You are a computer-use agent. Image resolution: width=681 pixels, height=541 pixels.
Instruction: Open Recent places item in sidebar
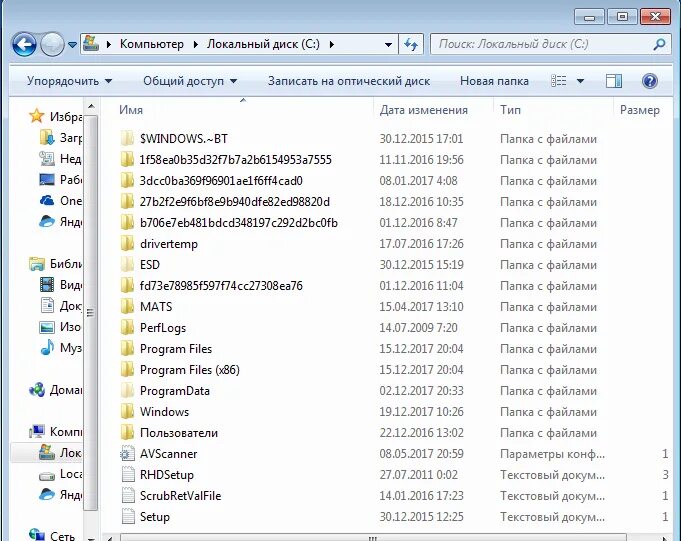coord(60,158)
